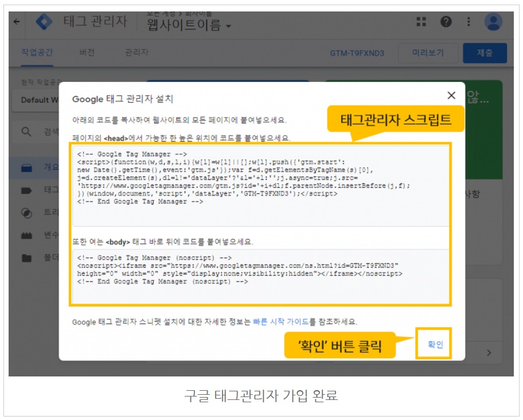Open the three-dot more options menu
Image resolution: width=523 pixels, height=420 pixels.
469,22
